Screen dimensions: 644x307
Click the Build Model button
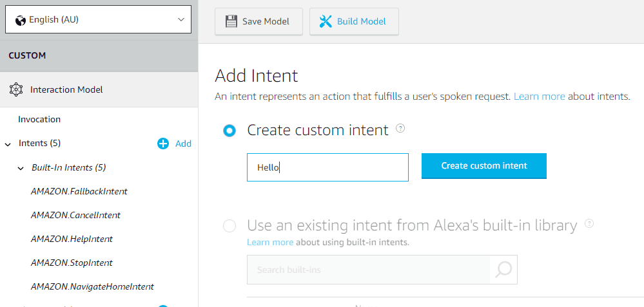click(x=354, y=21)
